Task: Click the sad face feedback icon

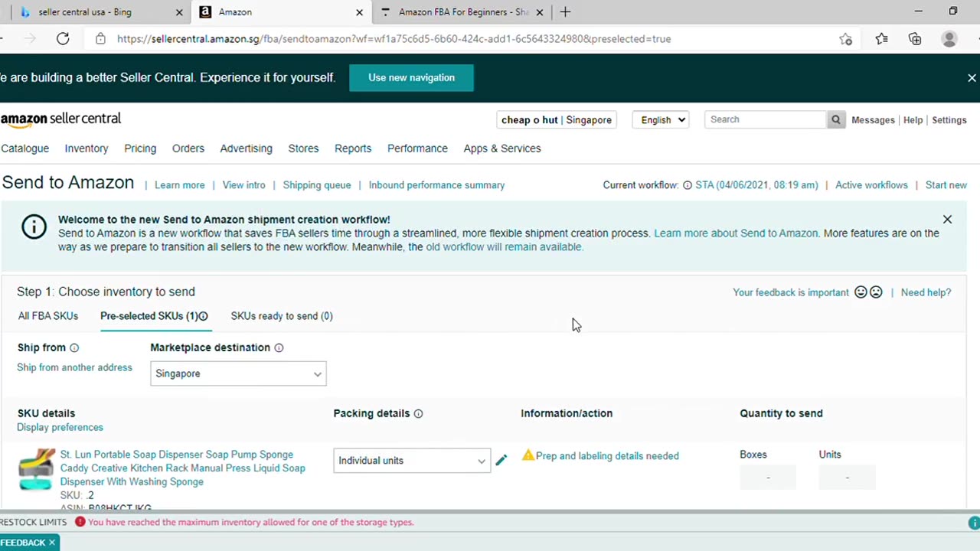Action: pyautogui.click(x=876, y=292)
